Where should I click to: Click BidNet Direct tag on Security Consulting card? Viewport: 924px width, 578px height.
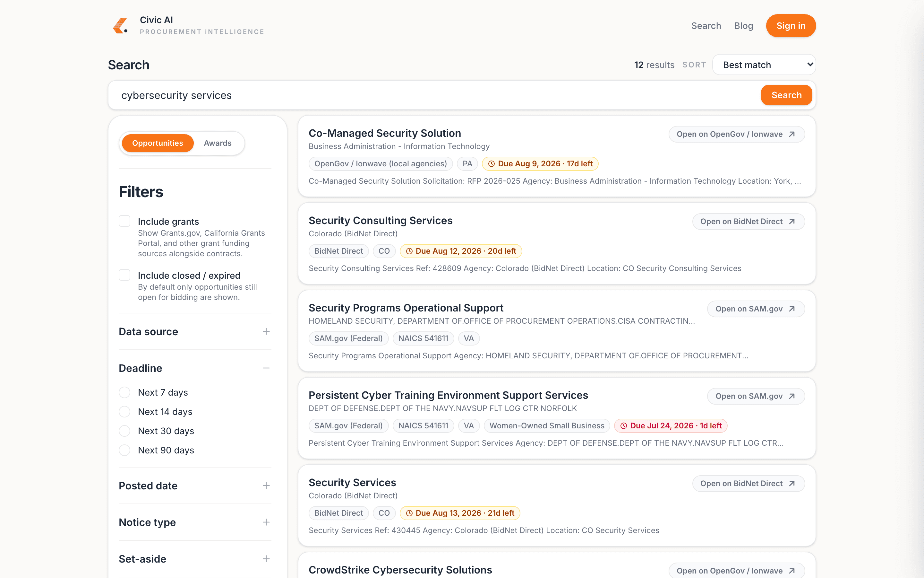click(338, 251)
